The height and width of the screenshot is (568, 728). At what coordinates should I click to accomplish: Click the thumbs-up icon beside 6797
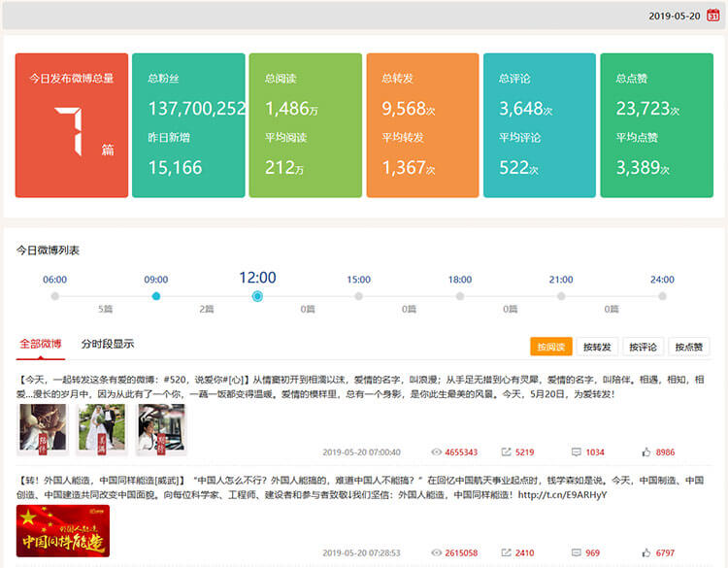tap(646, 553)
